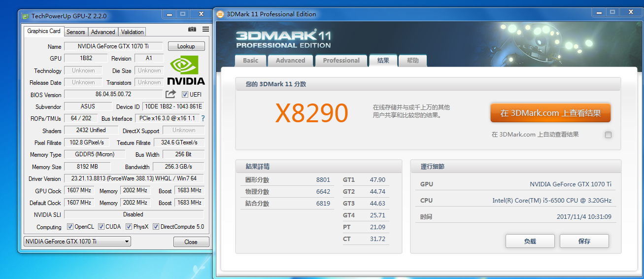Click the 时间 value 2017/11/4 10:31:09
The image size is (644, 279).
pyautogui.click(x=584, y=217)
